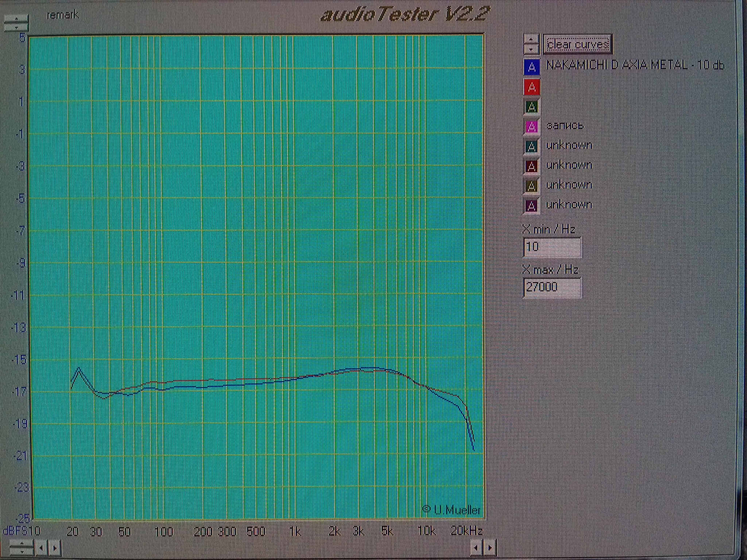Toggle teal curve A, first unknown
Image resolution: width=747 pixels, height=560 pixels.
(x=531, y=147)
